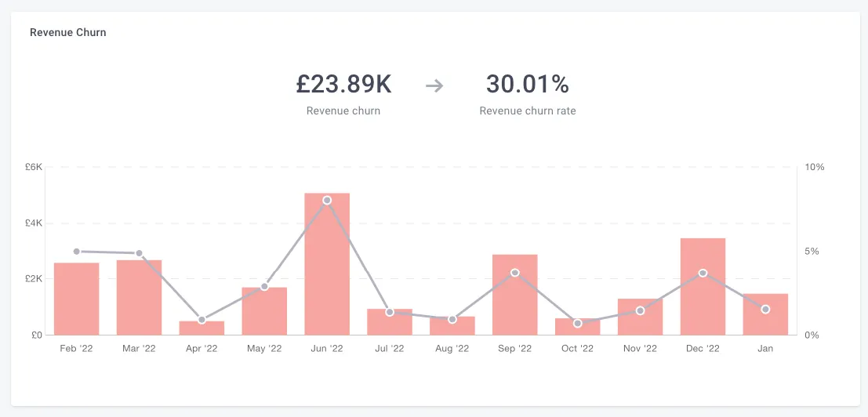This screenshot has width=868, height=417.
Task: Click the arrow icon between the churn metrics
Action: [x=434, y=85]
